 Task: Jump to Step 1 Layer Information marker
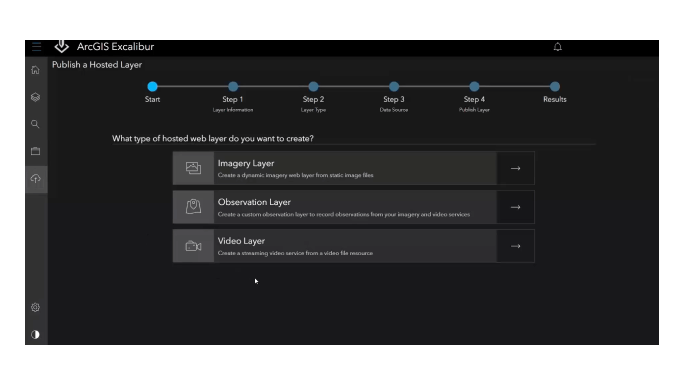point(233,86)
